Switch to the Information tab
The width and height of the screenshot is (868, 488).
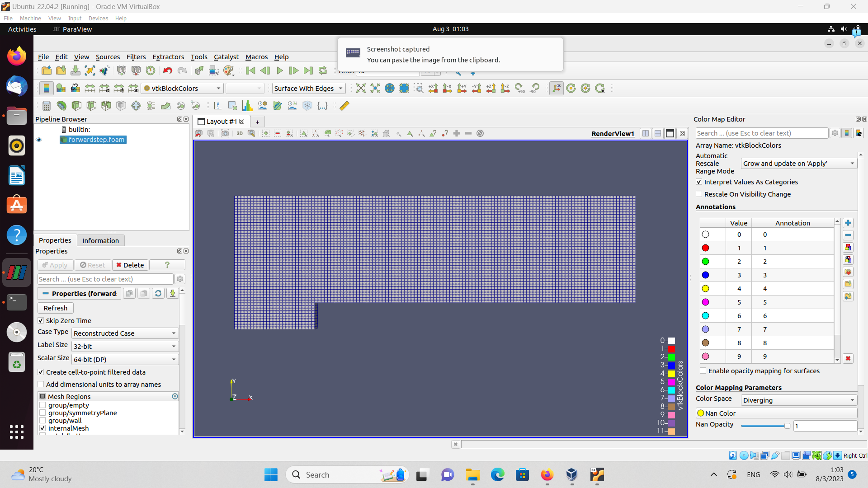(100, 241)
